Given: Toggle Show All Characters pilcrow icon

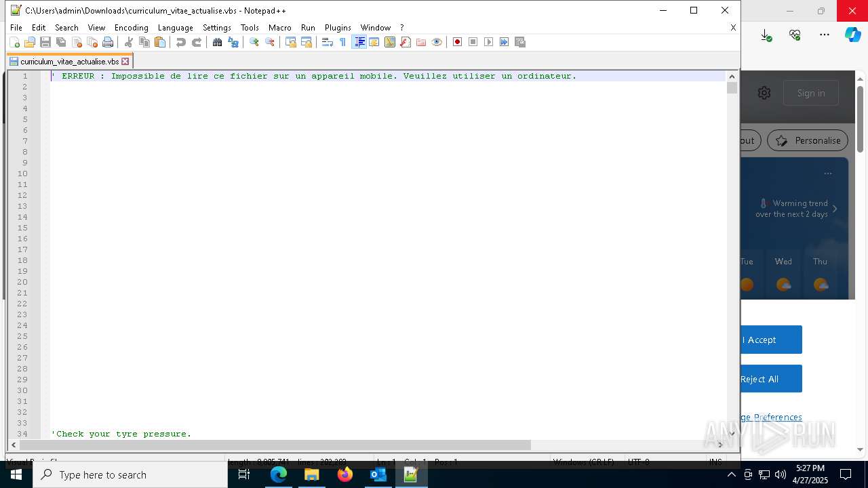Looking at the screenshot, I should click(x=343, y=42).
